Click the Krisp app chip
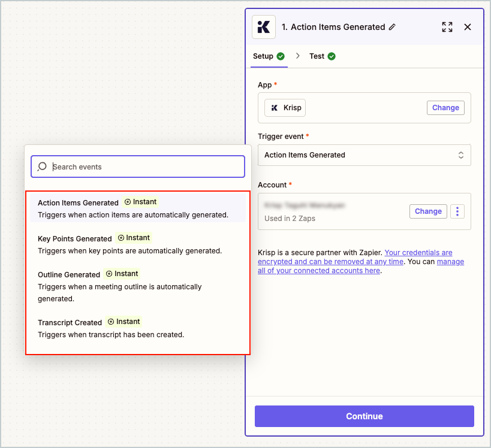This screenshot has width=491, height=448. click(285, 108)
